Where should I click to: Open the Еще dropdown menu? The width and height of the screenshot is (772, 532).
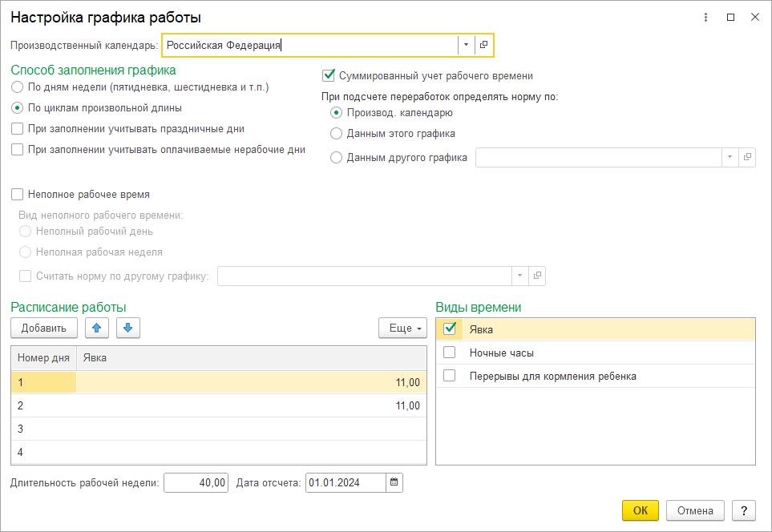coord(402,328)
